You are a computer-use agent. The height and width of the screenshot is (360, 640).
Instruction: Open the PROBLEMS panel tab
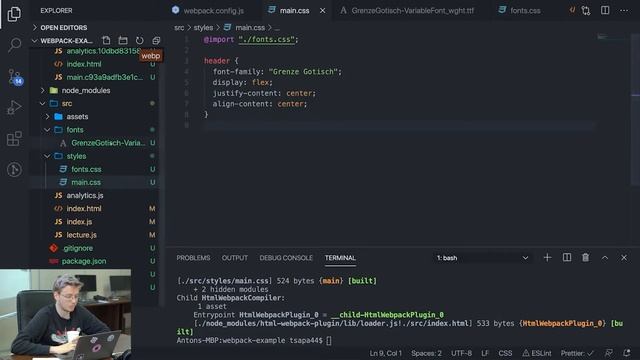193,258
